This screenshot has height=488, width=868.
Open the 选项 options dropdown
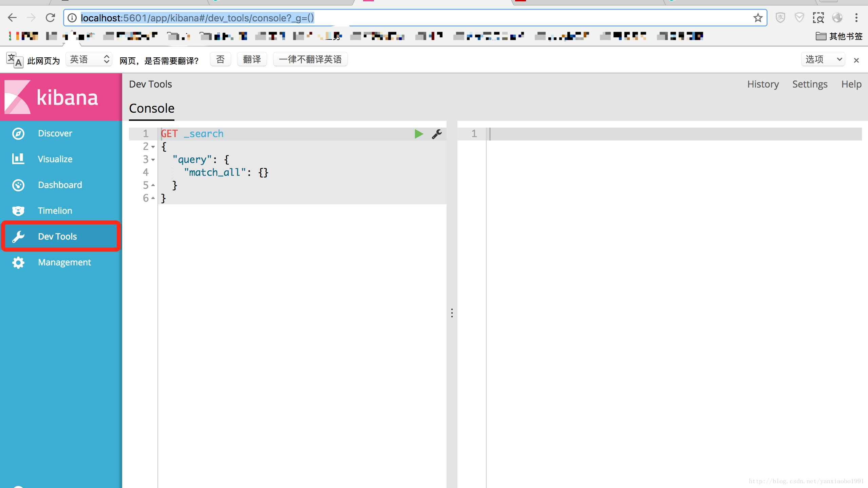pos(823,59)
